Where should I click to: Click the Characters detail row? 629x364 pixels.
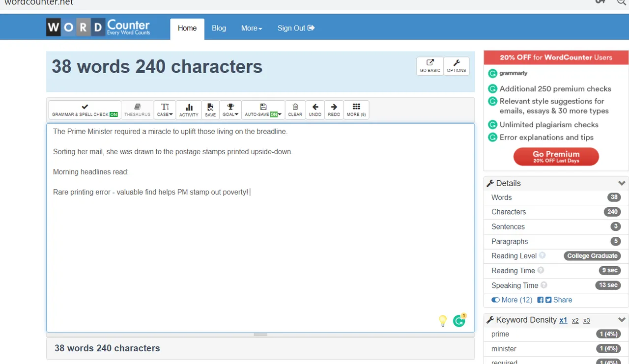(x=556, y=212)
